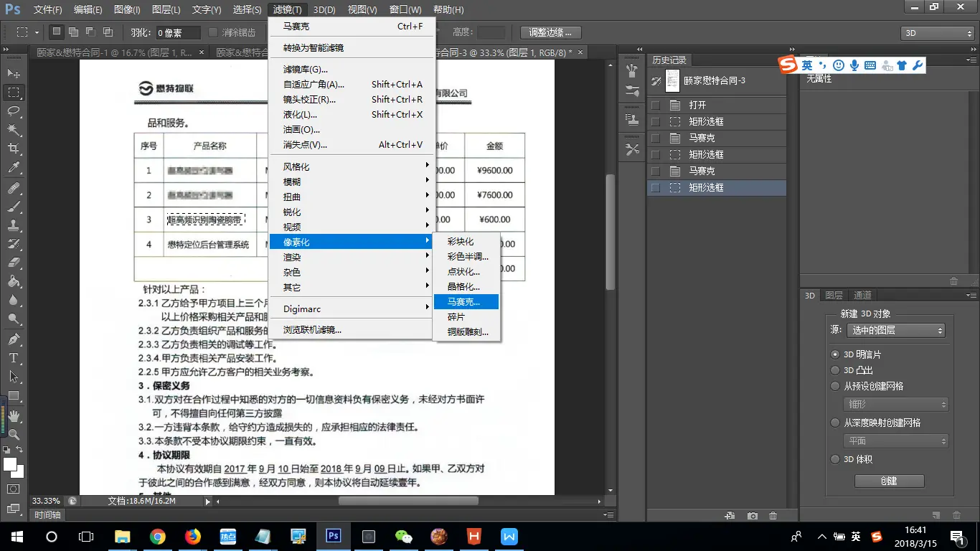Open the Tool Presets panel icon
980x551 pixels.
point(632,149)
